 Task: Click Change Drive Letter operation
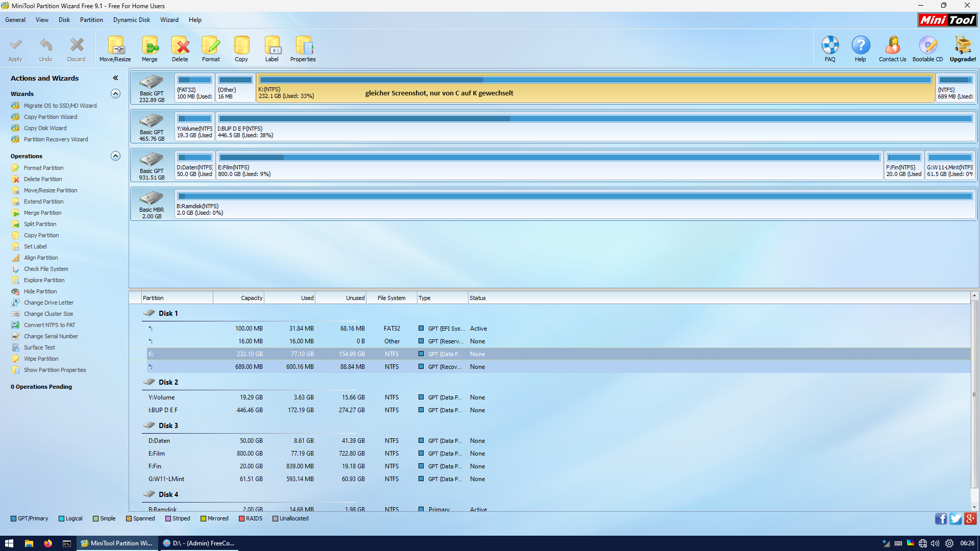tap(48, 303)
